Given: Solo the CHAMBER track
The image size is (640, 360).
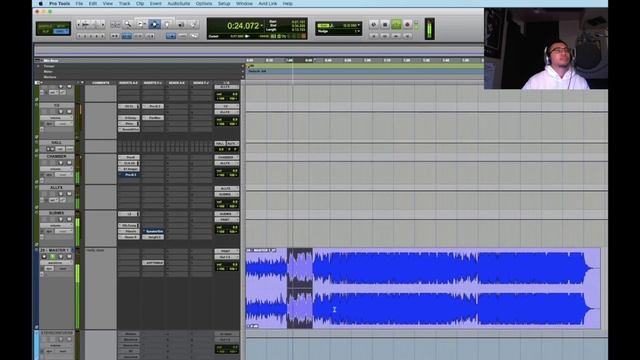Looking at the screenshot, I should (61, 163).
